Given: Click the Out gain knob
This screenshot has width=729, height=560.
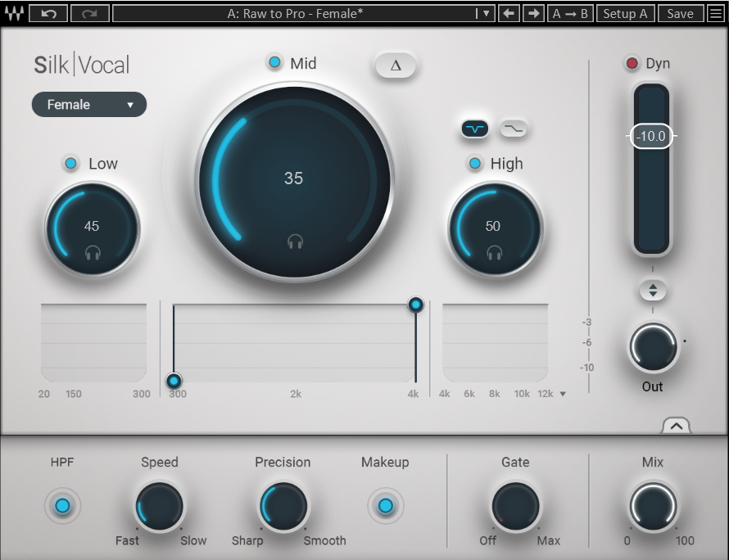Looking at the screenshot, I should point(653,347).
